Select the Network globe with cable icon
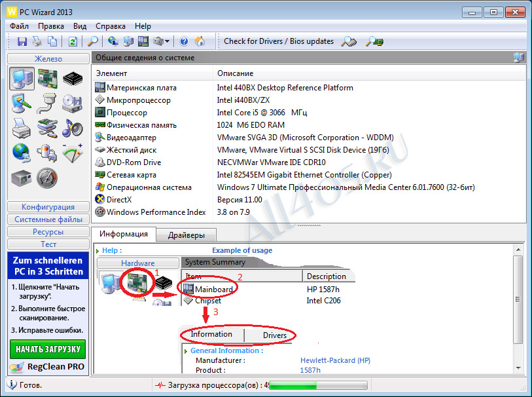532x397 pixels. coord(22,153)
